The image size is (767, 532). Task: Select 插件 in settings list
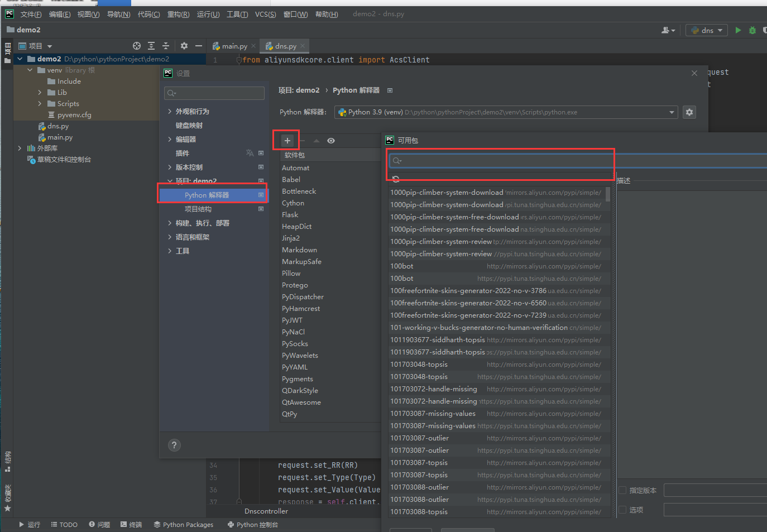tap(183, 154)
